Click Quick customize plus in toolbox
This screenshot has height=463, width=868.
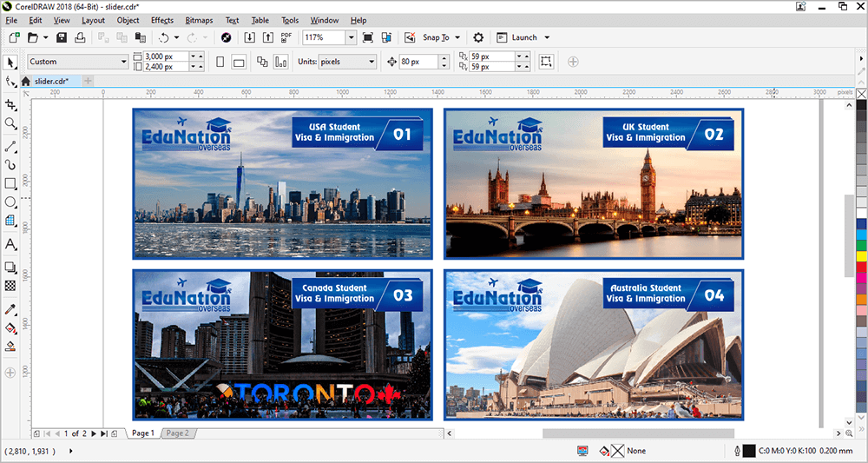pos(10,373)
